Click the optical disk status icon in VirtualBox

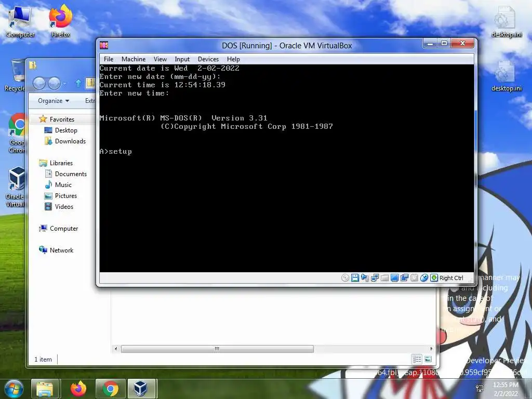click(345, 278)
